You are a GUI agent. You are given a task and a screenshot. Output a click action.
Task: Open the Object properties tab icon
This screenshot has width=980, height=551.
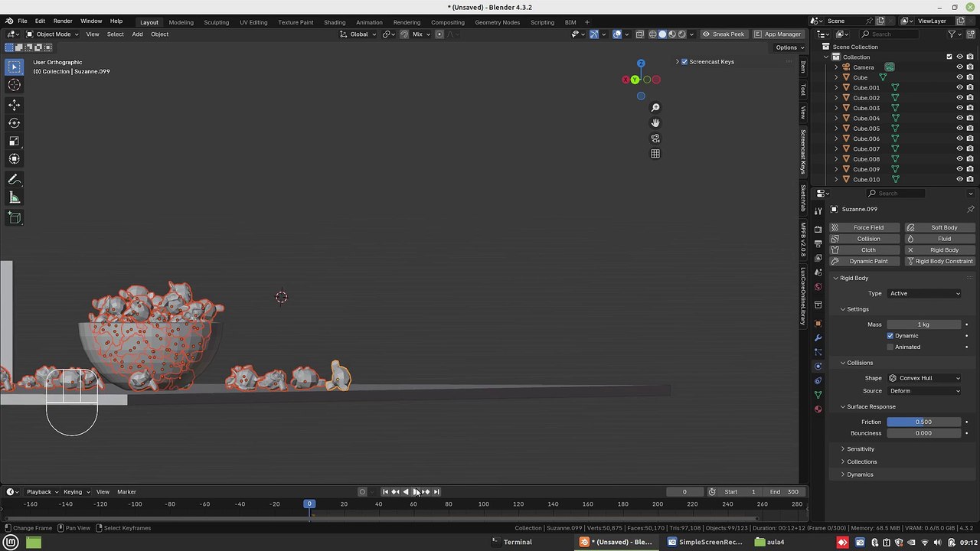(x=818, y=323)
